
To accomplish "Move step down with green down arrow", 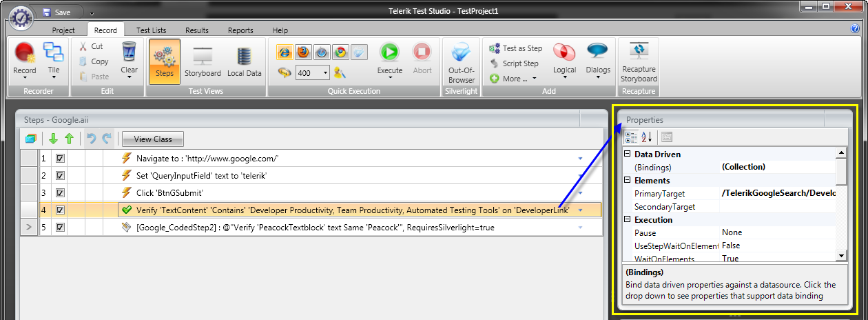I will (54, 139).
